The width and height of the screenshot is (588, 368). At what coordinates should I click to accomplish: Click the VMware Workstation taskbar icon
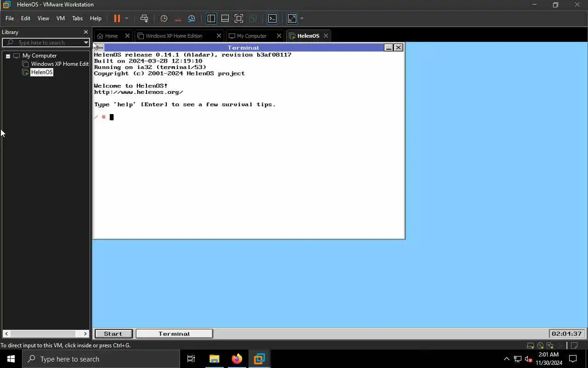[260, 359]
